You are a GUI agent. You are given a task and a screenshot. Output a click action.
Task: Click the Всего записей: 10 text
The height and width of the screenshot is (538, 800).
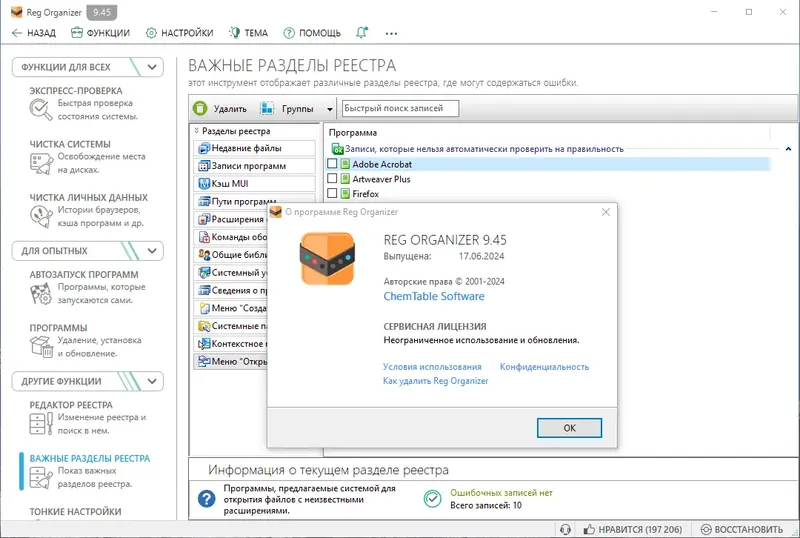(486, 505)
